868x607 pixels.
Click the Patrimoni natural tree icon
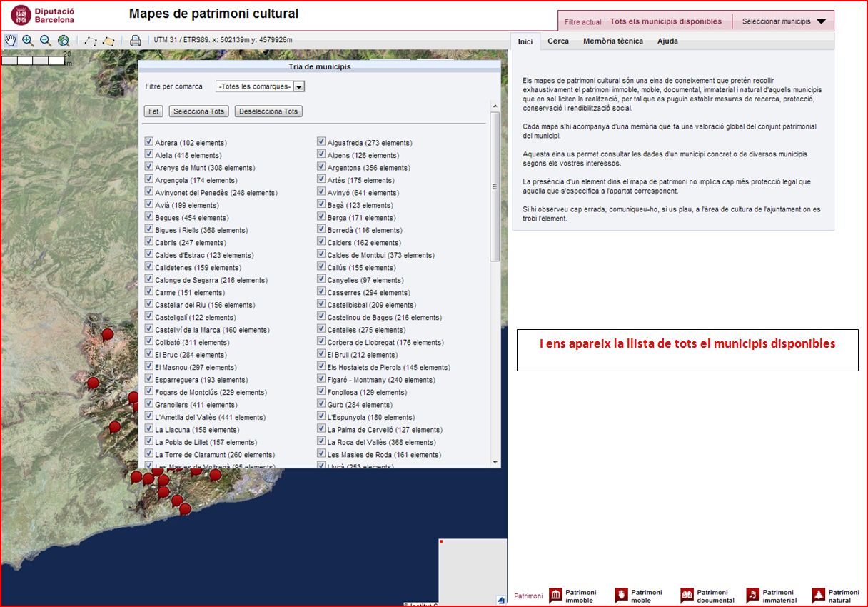[x=818, y=595]
